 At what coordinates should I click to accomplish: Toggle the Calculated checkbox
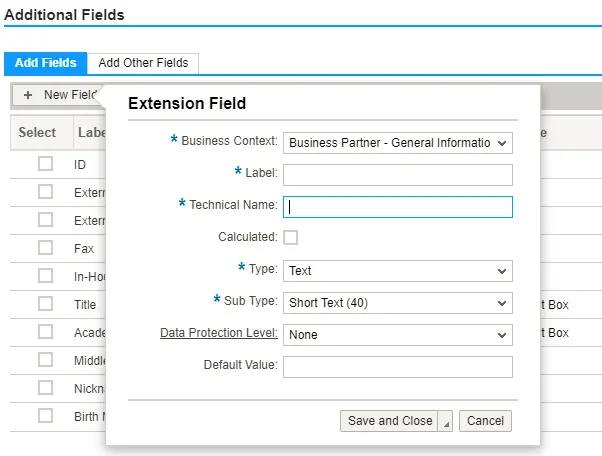[x=291, y=237]
